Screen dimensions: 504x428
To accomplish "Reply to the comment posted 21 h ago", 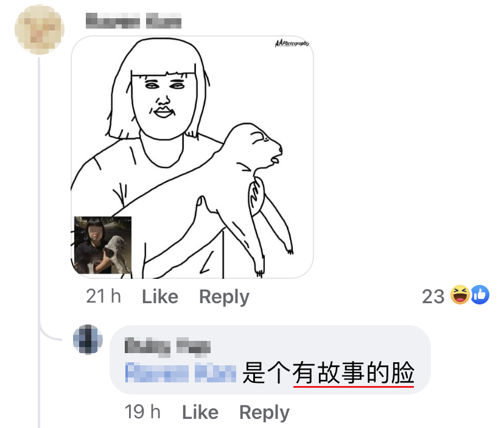I will click(x=224, y=296).
